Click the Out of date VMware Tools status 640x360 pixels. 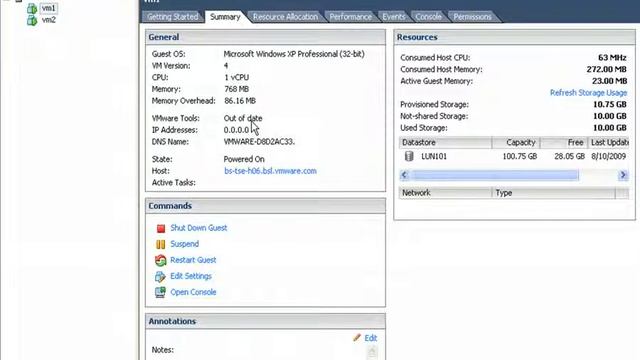(x=243, y=118)
